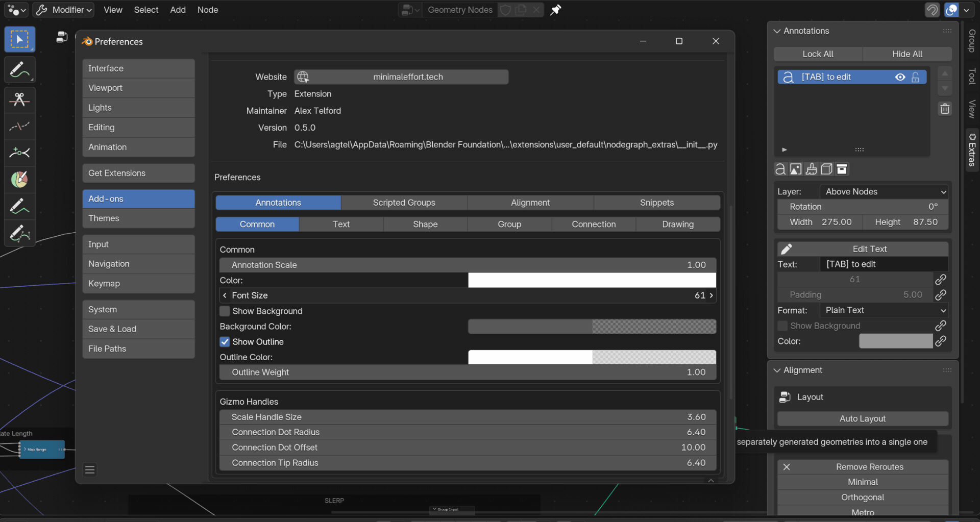
Task: Toggle the snapping icon in header
Action: click(x=932, y=10)
